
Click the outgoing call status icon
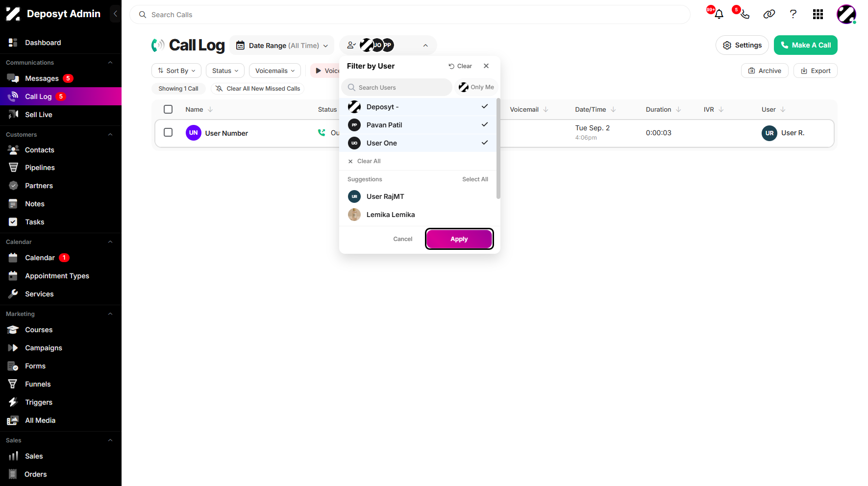click(x=322, y=133)
